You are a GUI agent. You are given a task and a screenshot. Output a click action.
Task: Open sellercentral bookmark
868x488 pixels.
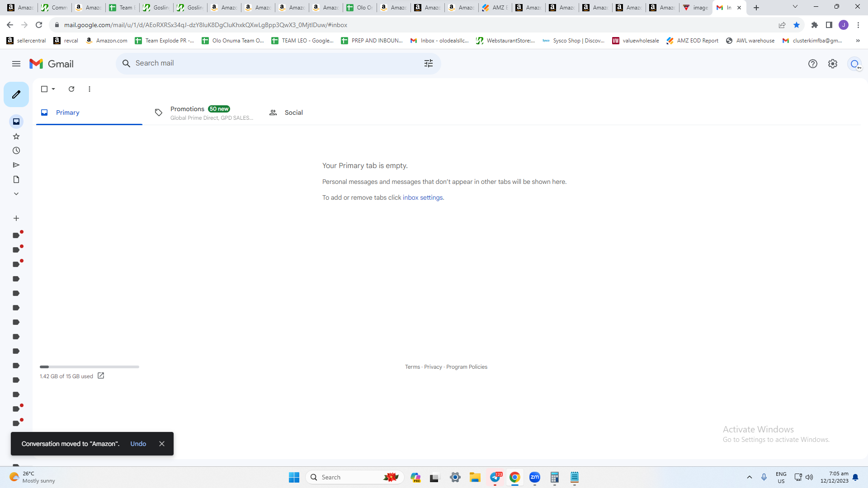click(x=26, y=41)
